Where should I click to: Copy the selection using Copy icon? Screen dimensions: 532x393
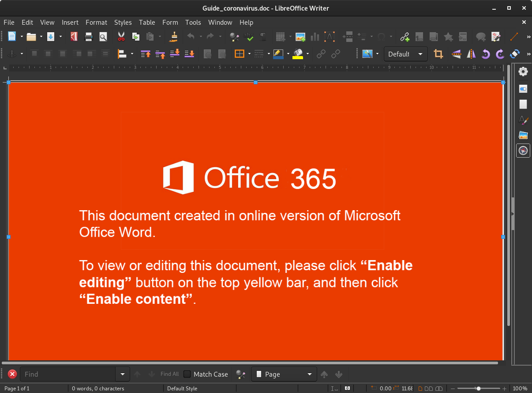click(x=135, y=37)
